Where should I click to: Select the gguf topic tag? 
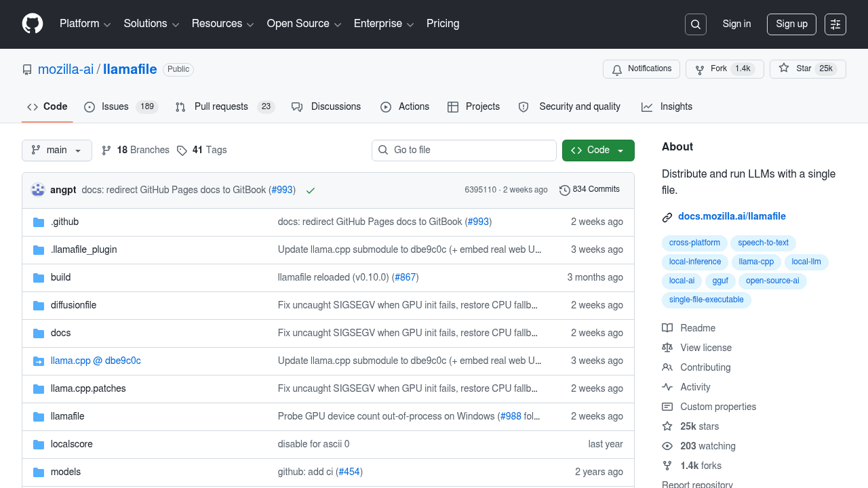coord(720,281)
